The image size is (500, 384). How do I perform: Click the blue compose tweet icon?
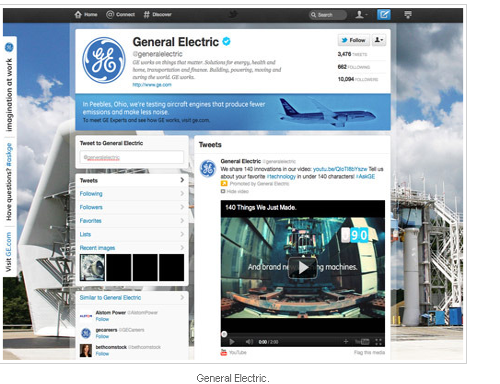click(384, 15)
